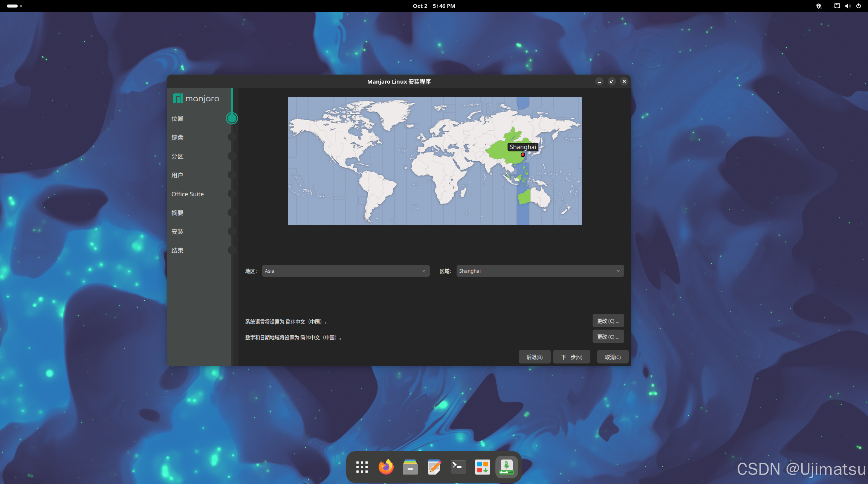Image resolution: width=868 pixels, height=484 pixels.
Task: Open the Oct 2 clock menu
Action: click(434, 6)
